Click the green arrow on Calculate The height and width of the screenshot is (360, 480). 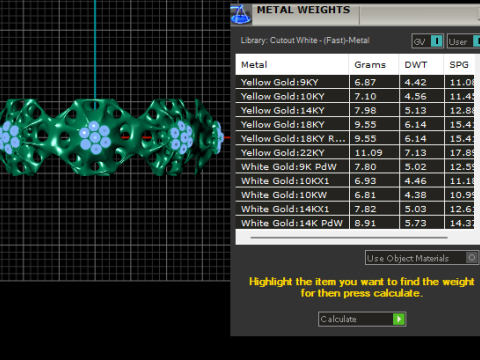(x=399, y=319)
